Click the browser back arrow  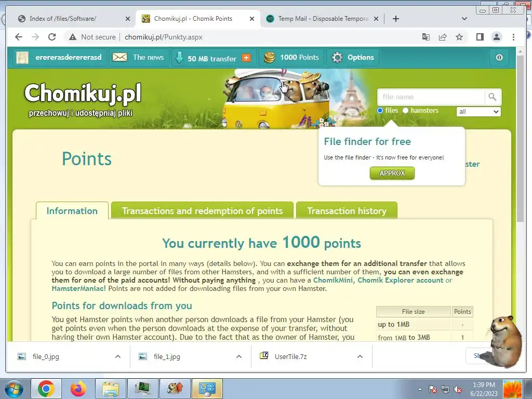(x=19, y=37)
